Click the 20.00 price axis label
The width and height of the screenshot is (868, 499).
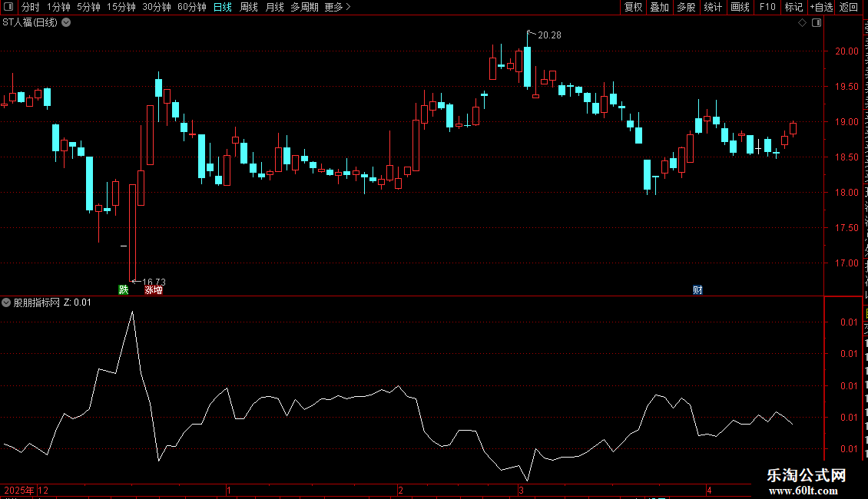(846, 51)
